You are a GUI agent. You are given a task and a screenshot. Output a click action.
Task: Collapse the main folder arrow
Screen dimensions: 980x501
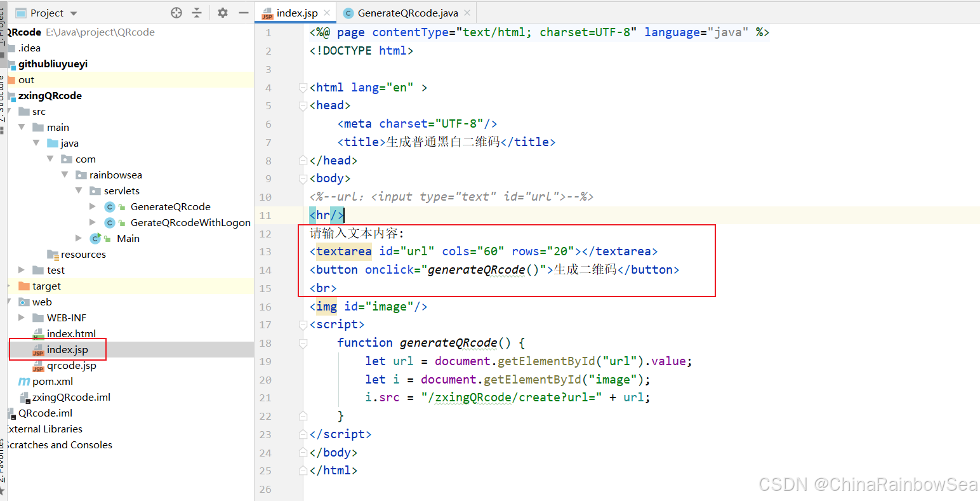(22, 127)
